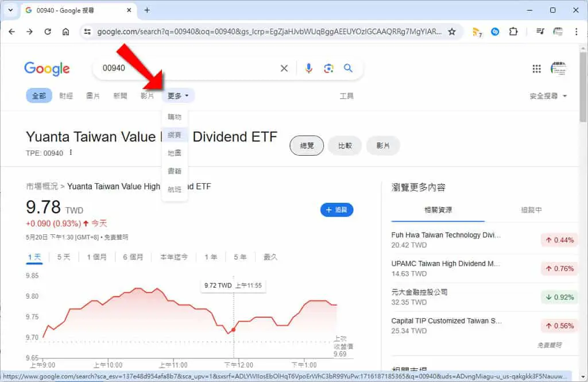Switch chart range to 5 天
Viewport: 588px width, 382px height.
[x=64, y=257]
